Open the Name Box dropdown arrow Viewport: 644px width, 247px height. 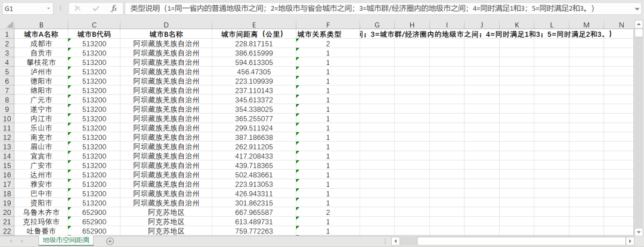coord(49,8)
